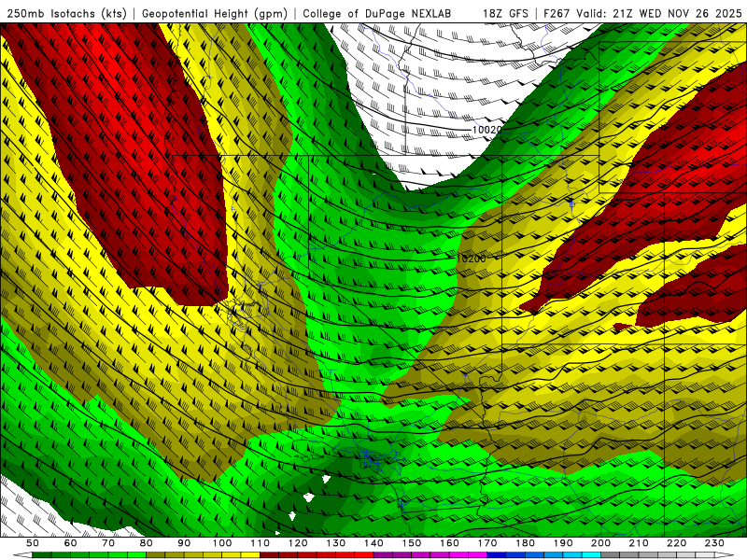The image size is (747, 560).
Task: Click the cyan swatch just before 200
Action: (x=592, y=555)
